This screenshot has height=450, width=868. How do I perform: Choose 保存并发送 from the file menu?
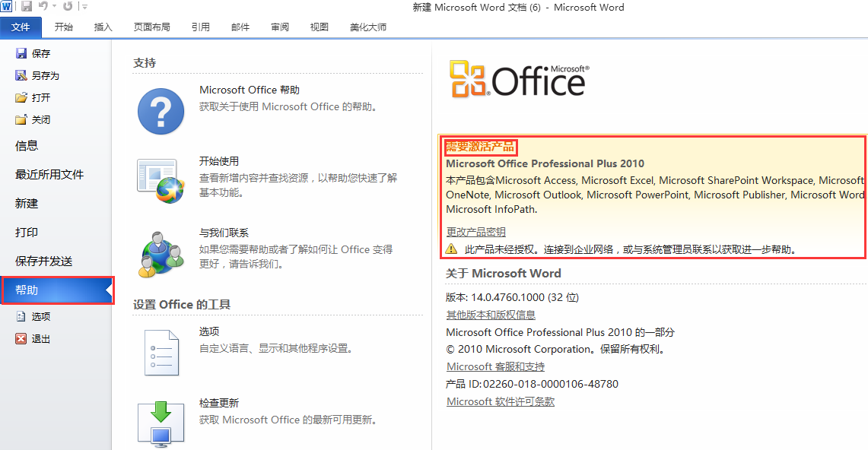[44, 261]
